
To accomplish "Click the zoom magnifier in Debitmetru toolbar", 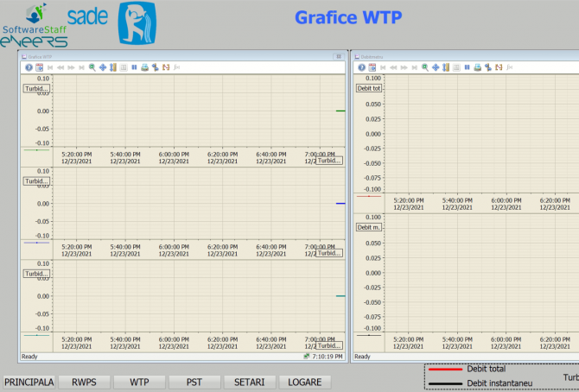I will 424,67.
